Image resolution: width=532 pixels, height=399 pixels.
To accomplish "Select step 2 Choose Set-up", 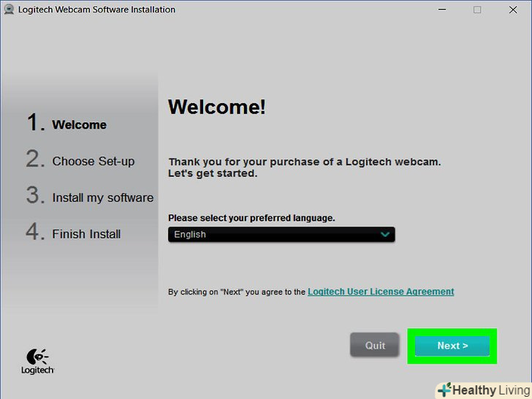I will (80, 160).
